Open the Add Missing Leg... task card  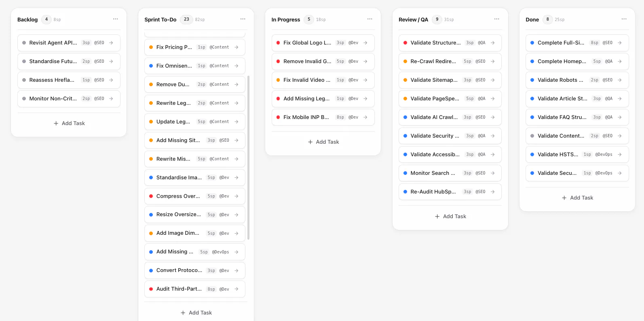point(323,99)
